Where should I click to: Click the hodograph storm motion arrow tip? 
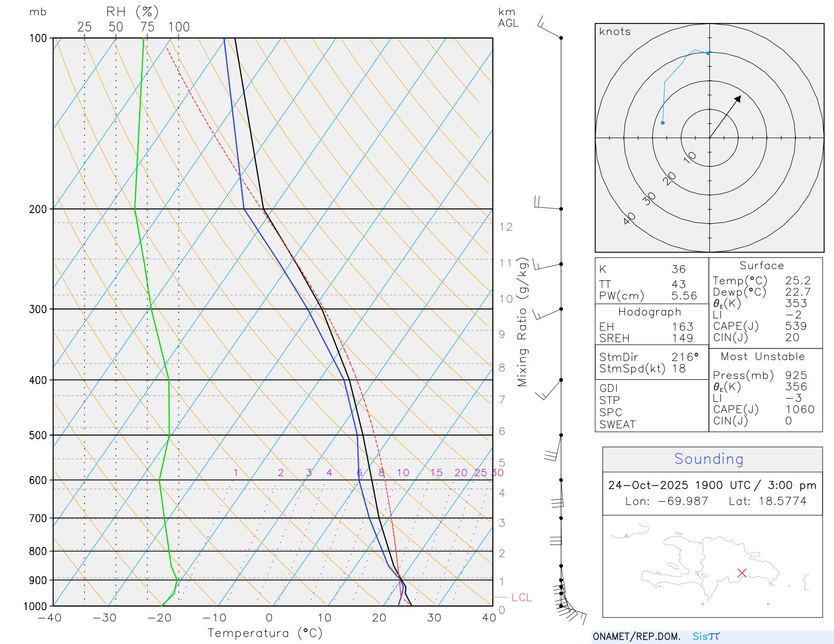point(738,98)
